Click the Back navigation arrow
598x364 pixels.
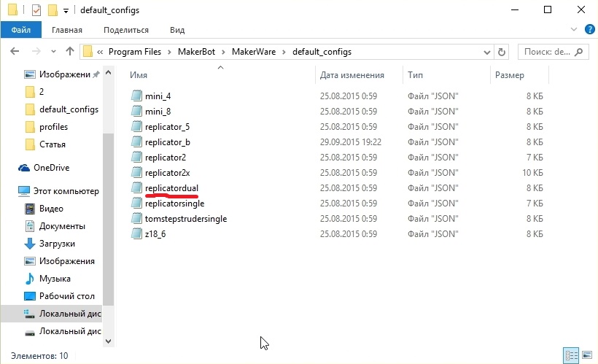tap(15, 51)
